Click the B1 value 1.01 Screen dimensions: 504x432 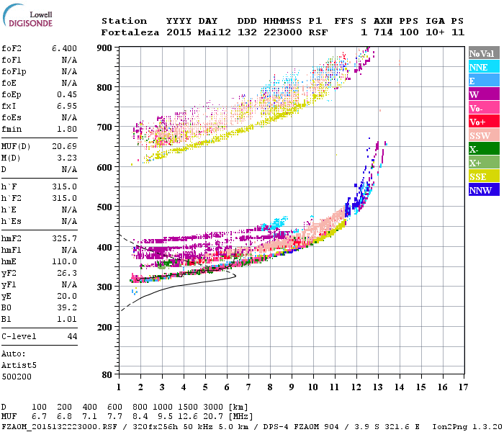pyautogui.click(x=67, y=320)
